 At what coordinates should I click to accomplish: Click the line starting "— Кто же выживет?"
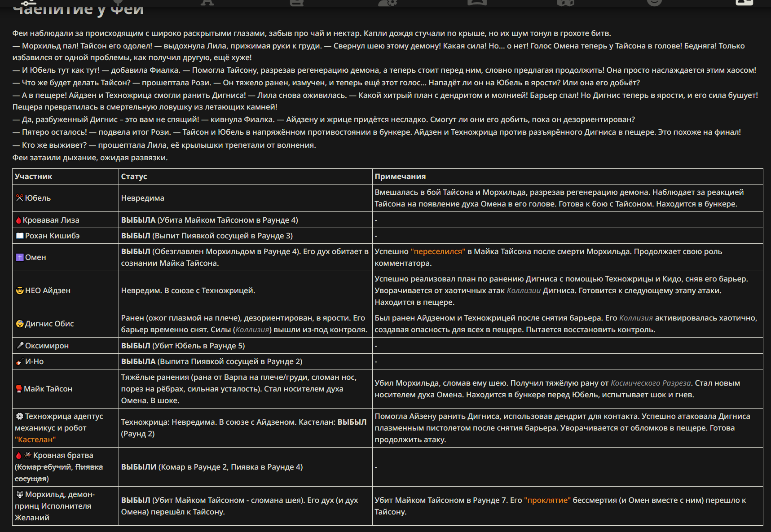pos(164,145)
